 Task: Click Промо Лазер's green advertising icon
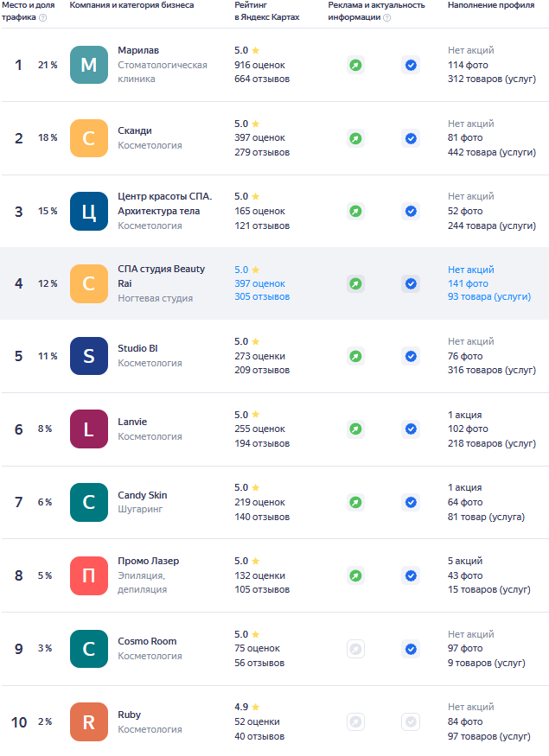point(355,575)
